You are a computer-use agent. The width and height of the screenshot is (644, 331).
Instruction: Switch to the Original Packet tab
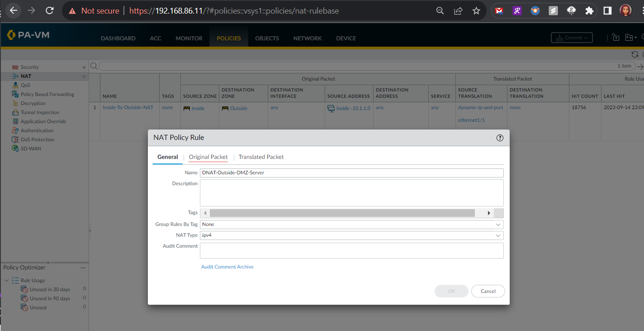click(x=208, y=157)
